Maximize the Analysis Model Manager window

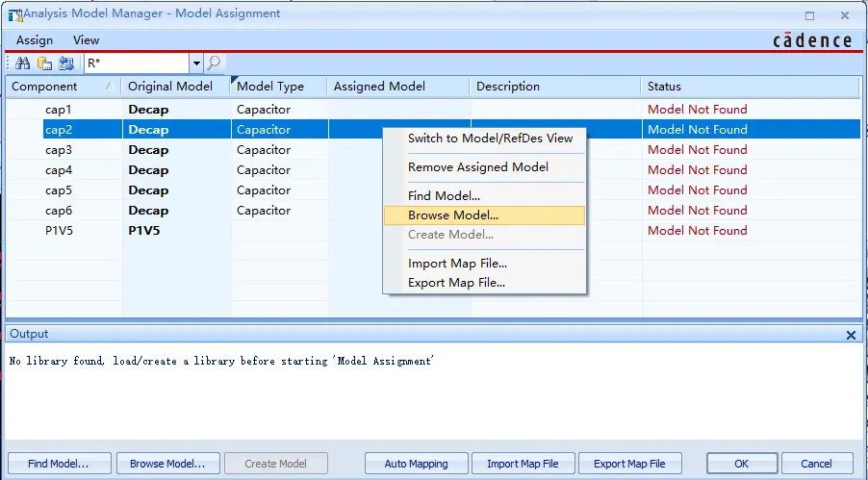click(810, 15)
